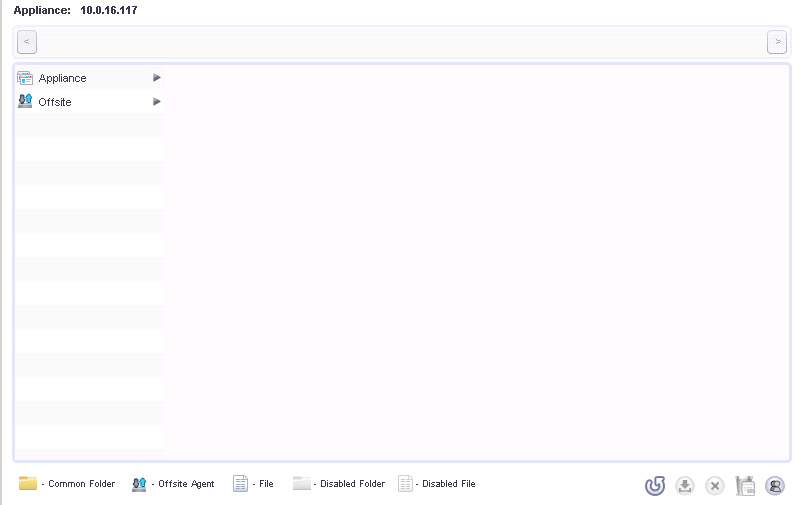Click the users icon button
This screenshot has height=505, width=801.
pos(775,486)
